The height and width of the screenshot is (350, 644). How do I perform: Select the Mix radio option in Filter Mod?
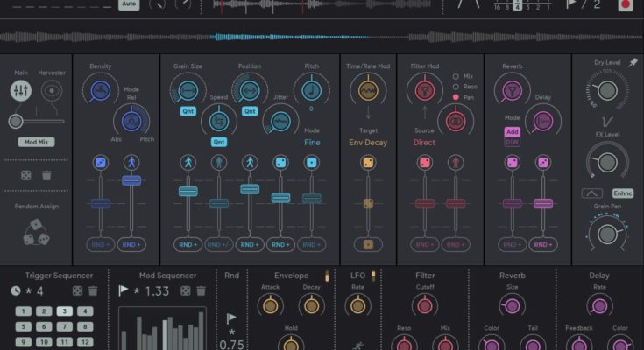[455, 76]
